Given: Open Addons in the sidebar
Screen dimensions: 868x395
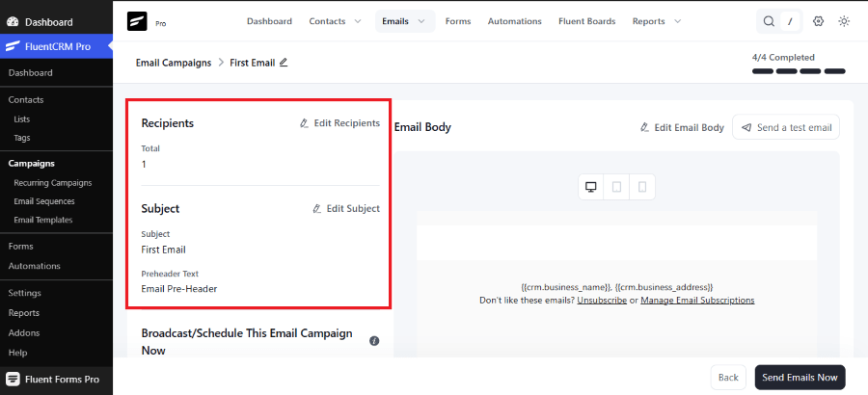Looking at the screenshot, I should tap(24, 332).
